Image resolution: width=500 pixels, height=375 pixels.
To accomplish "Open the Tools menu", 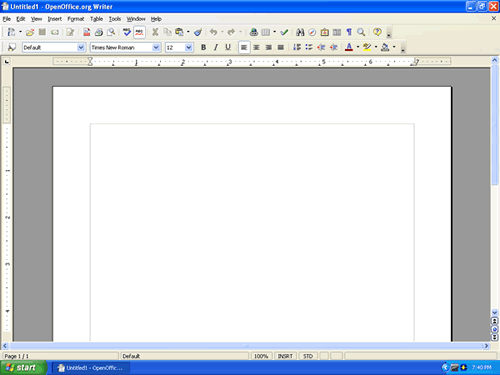I will pos(115,19).
